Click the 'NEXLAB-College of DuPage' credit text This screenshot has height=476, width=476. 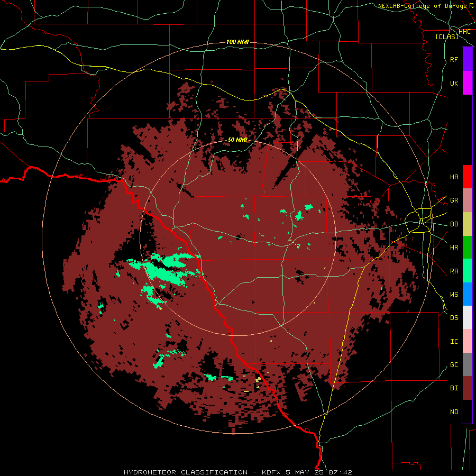click(422, 6)
